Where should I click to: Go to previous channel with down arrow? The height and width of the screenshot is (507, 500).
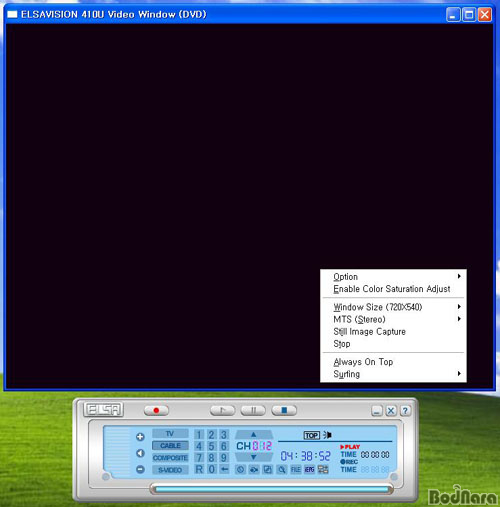point(254,457)
